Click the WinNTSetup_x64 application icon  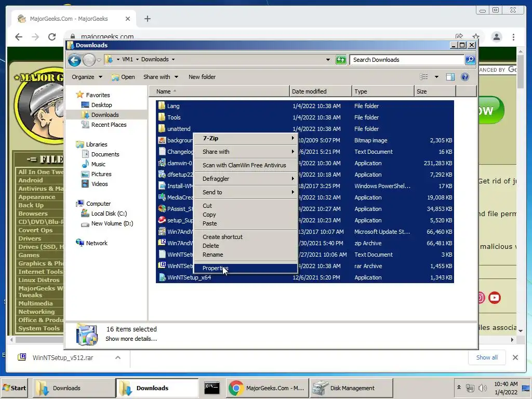(162, 277)
